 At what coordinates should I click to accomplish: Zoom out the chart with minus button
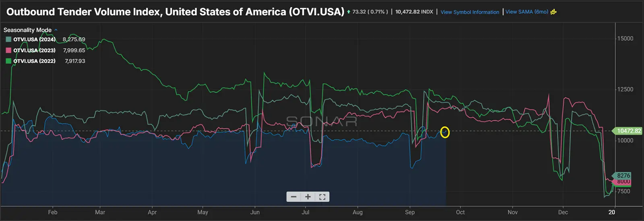click(x=294, y=197)
